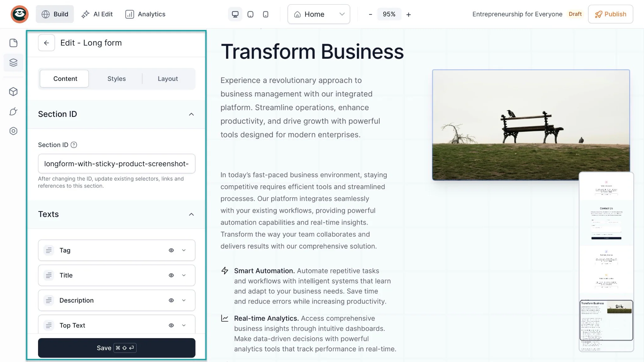644x362 pixels.
Task: Click the Draft status badge
Action: pyautogui.click(x=575, y=14)
